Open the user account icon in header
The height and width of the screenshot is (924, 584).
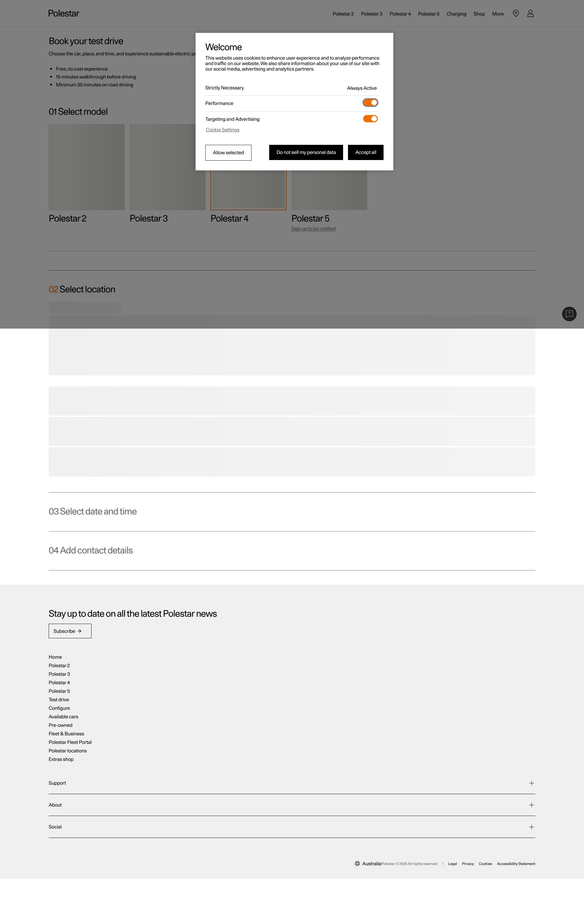(530, 13)
